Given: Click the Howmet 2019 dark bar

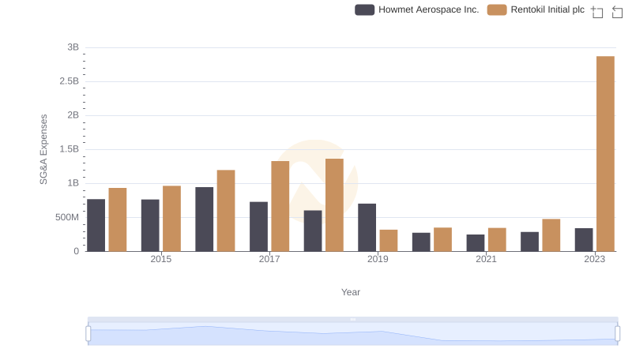Looking at the screenshot, I should coord(367,227).
